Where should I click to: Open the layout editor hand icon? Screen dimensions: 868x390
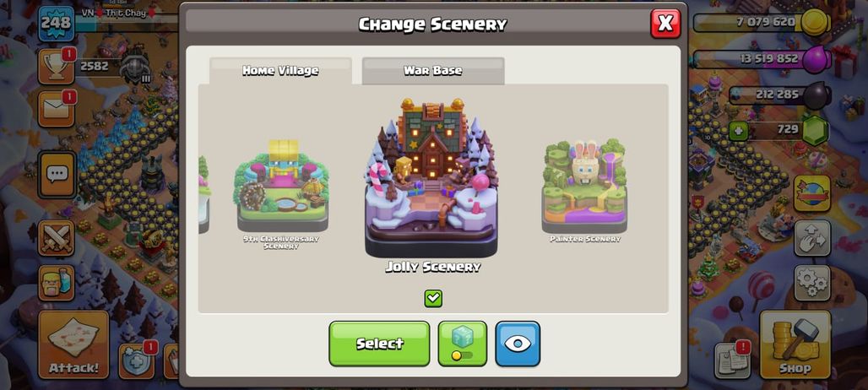point(812,238)
